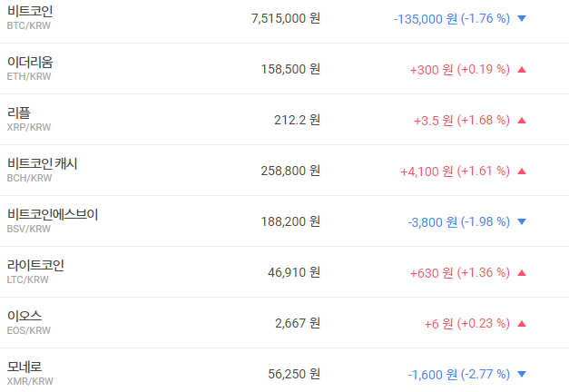Open the 라이트코인 coin name link
The image size is (569, 392).
click(x=35, y=265)
